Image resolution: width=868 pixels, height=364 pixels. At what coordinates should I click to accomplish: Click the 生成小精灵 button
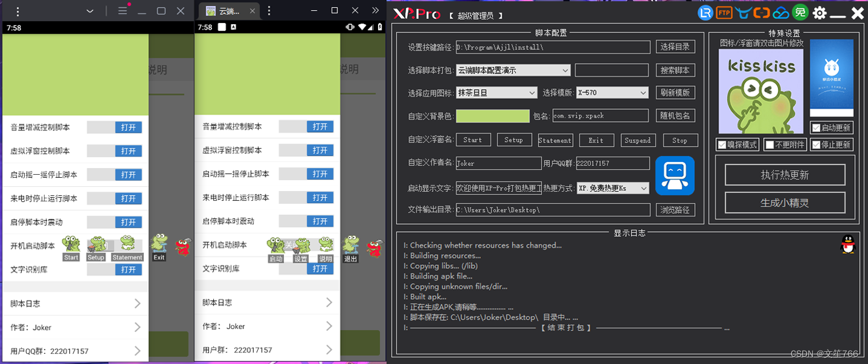(x=785, y=203)
